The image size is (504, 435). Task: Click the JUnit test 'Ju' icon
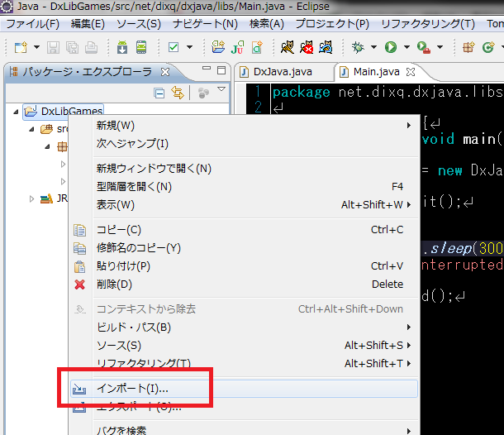237,47
